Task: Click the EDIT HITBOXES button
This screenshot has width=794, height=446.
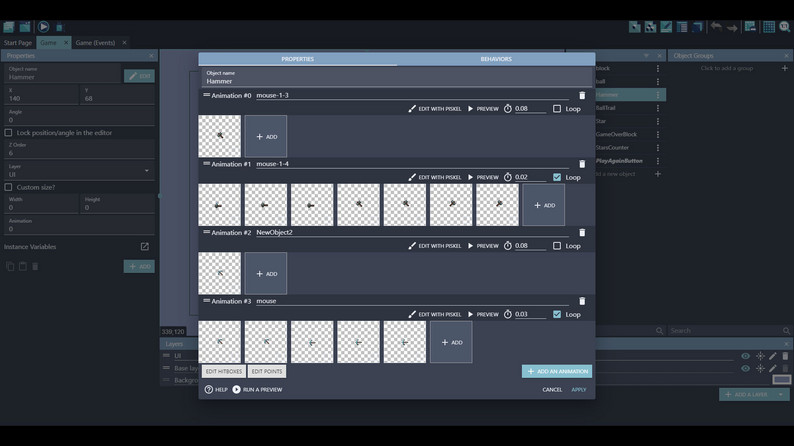Action: point(224,371)
